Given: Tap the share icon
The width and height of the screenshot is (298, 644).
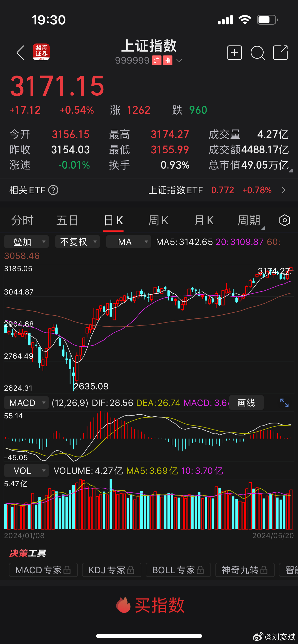Looking at the screenshot, I should point(280,53).
